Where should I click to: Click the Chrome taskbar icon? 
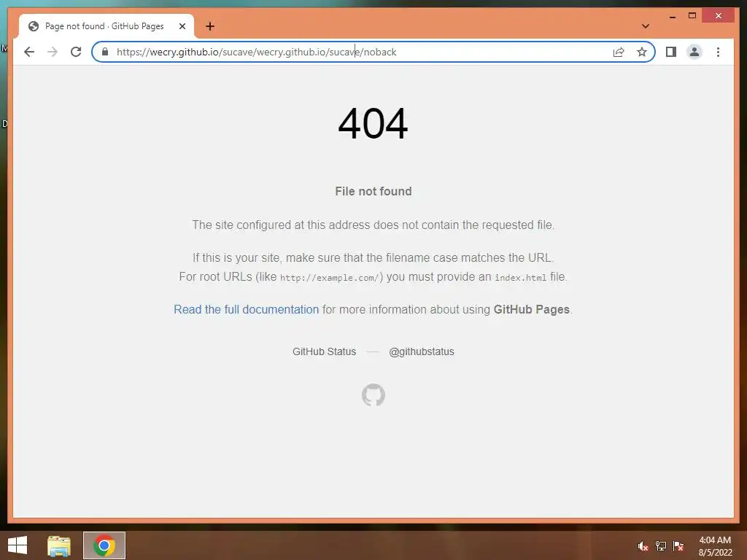coord(104,545)
